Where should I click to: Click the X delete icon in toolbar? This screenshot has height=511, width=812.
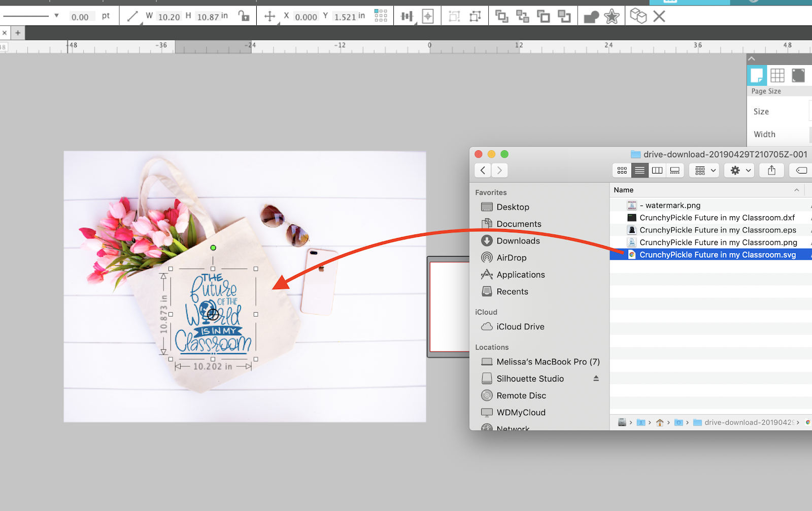[659, 16]
